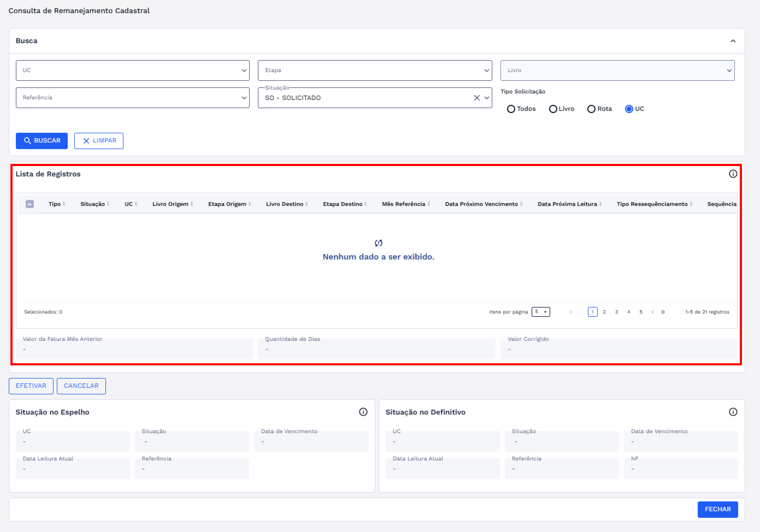This screenshot has width=760, height=532.
Task: Sort table by Etapa Origem column
Action: 229,204
